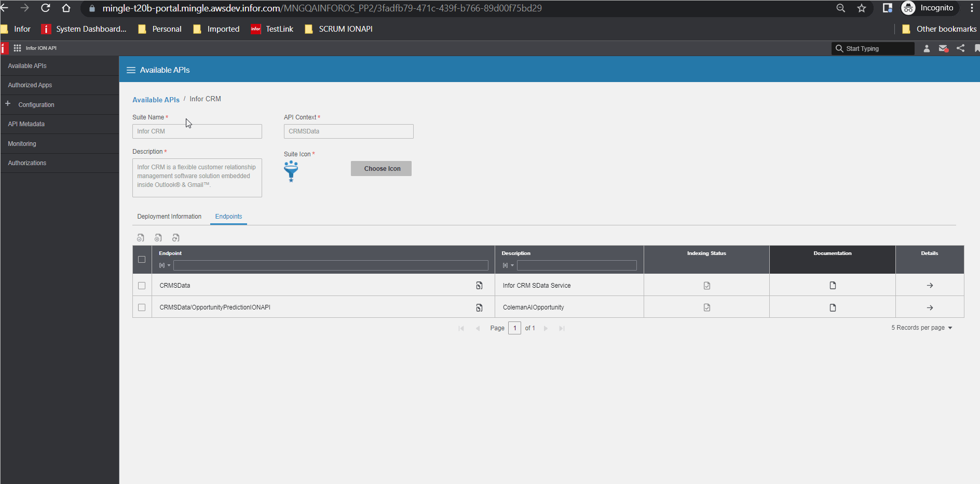Open the Incognito profile indicator
The width and height of the screenshot is (980, 484).
coord(929,8)
